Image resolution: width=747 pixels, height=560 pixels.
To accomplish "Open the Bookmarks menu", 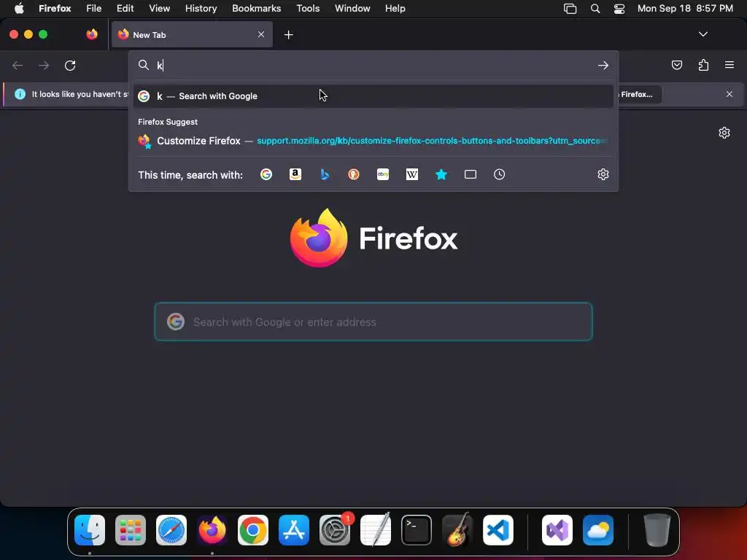I will [257, 9].
